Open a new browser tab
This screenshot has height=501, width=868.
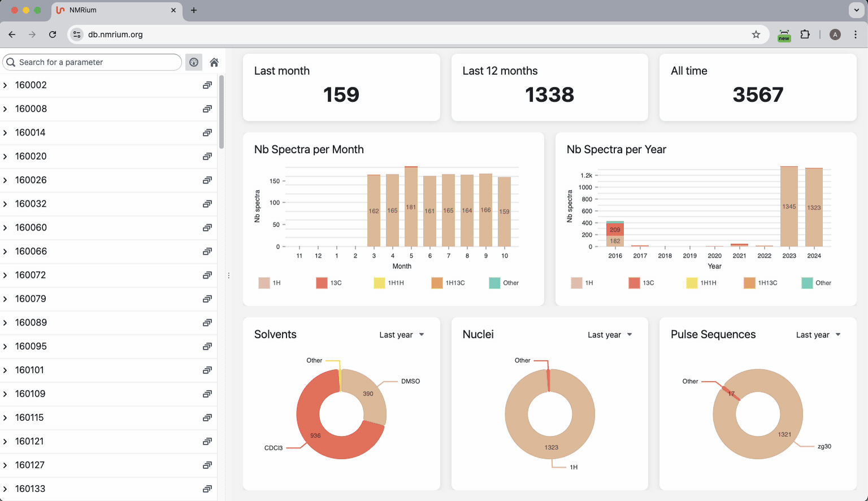pos(194,10)
